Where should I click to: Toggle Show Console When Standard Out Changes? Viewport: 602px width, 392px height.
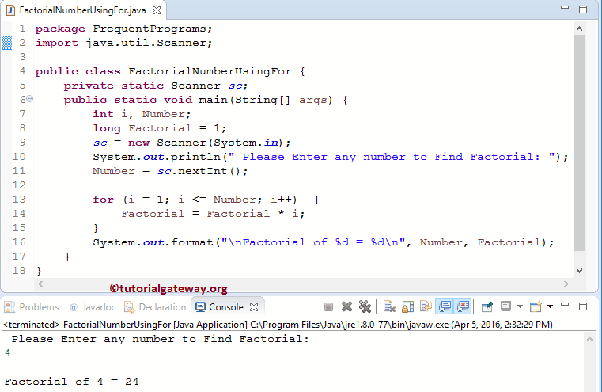[x=445, y=306]
